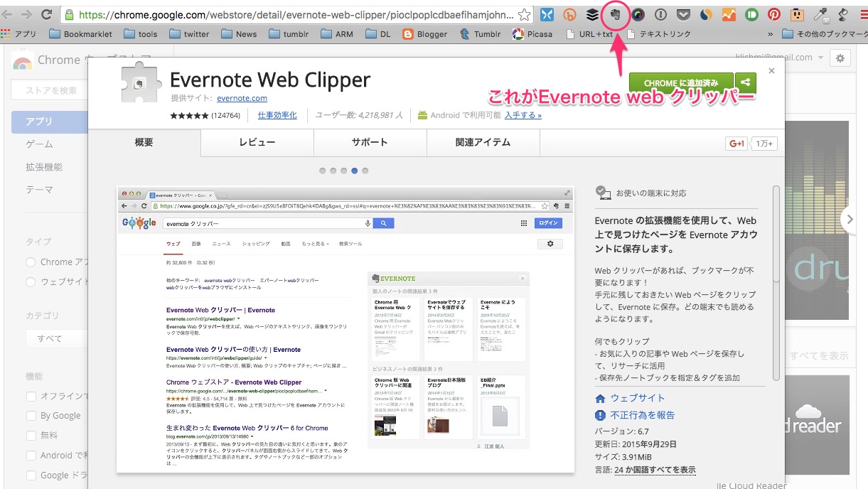Open the 1Password keyhole extension
868x489 pixels.
[x=660, y=14]
